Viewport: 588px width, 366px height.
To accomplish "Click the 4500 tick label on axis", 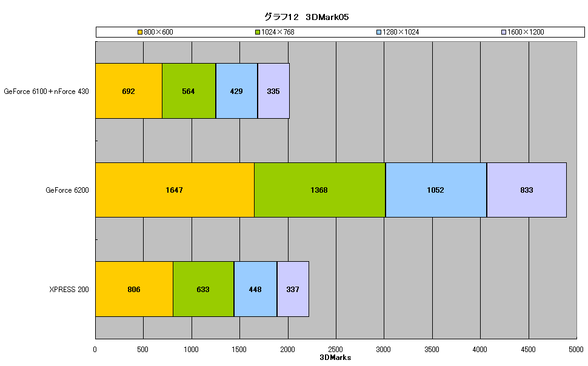I will (528, 350).
